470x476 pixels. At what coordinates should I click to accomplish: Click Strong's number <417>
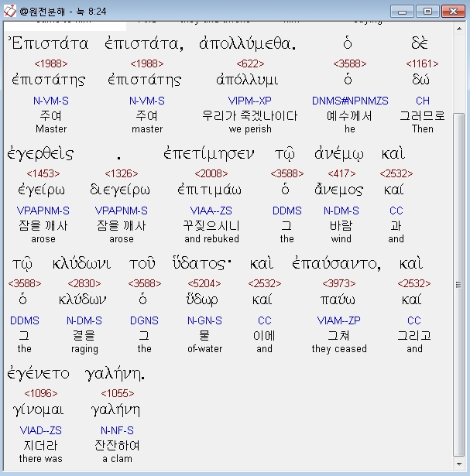[341, 173]
